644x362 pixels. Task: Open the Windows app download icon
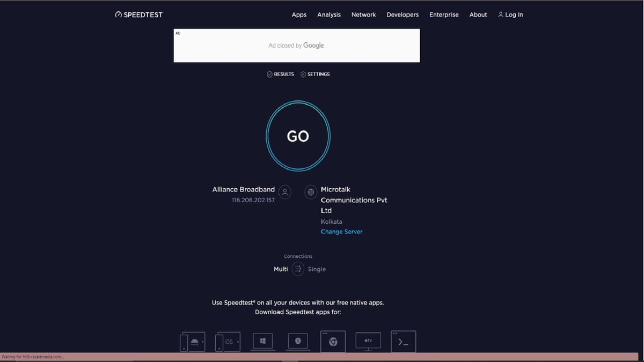(262, 341)
